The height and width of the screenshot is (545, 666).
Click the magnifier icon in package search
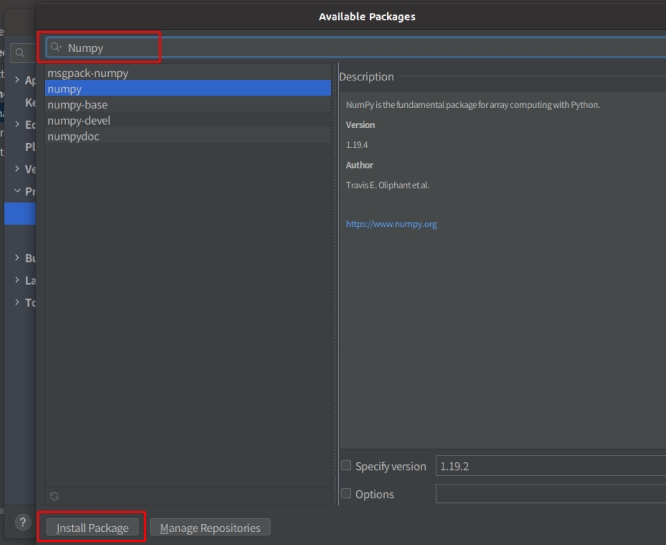click(x=56, y=47)
